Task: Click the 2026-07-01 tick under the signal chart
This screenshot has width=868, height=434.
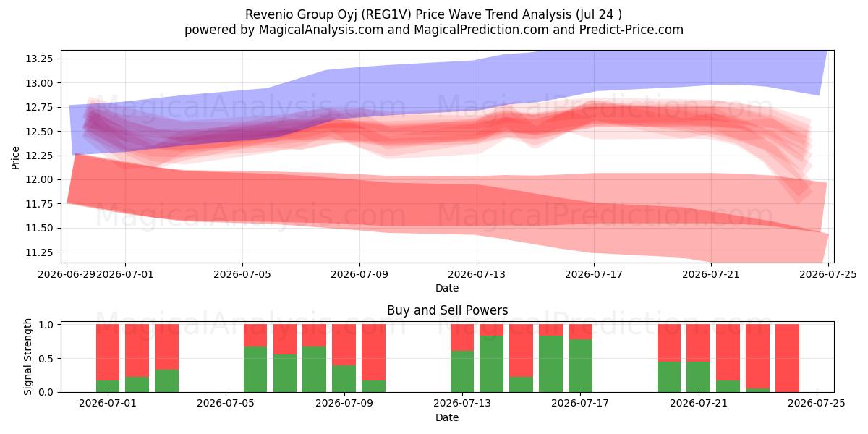Action: 108,404
